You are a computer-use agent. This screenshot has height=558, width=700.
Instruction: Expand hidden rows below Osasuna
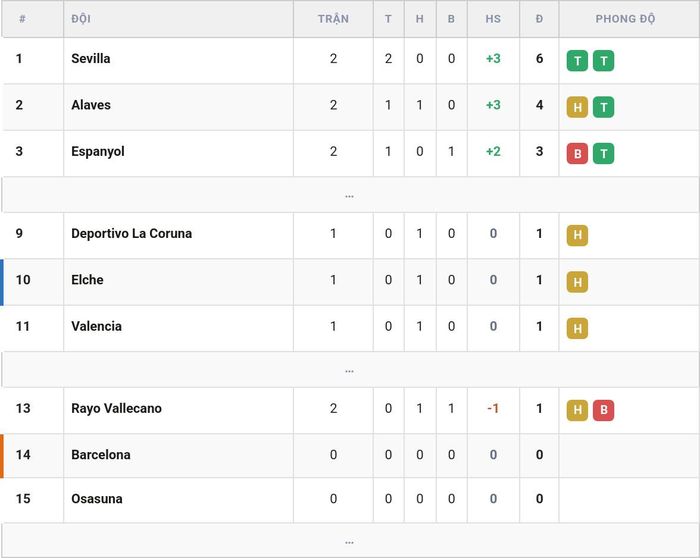point(350,541)
